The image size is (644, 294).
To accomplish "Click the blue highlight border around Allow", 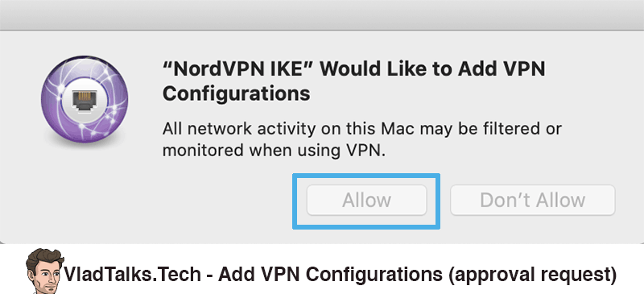I will [366, 175].
